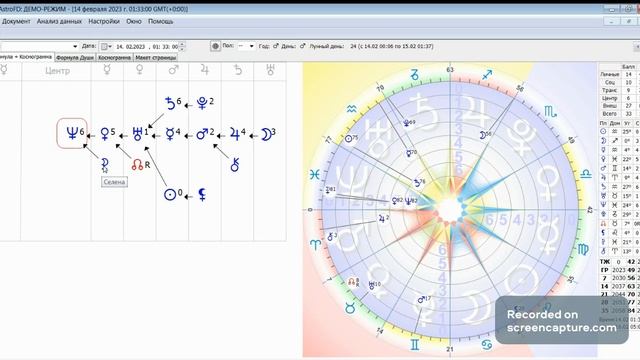Screen dimensions: 640x360
Task: Click the Личные row in the score table
Action: pyautogui.click(x=618, y=74)
